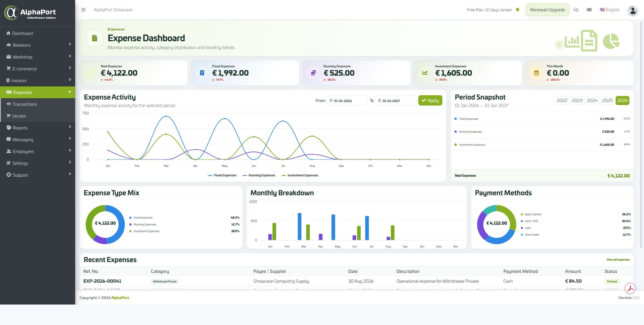Expand the E-commerce sidebar menu
644x325 pixels.
pyautogui.click(x=37, y=69)
